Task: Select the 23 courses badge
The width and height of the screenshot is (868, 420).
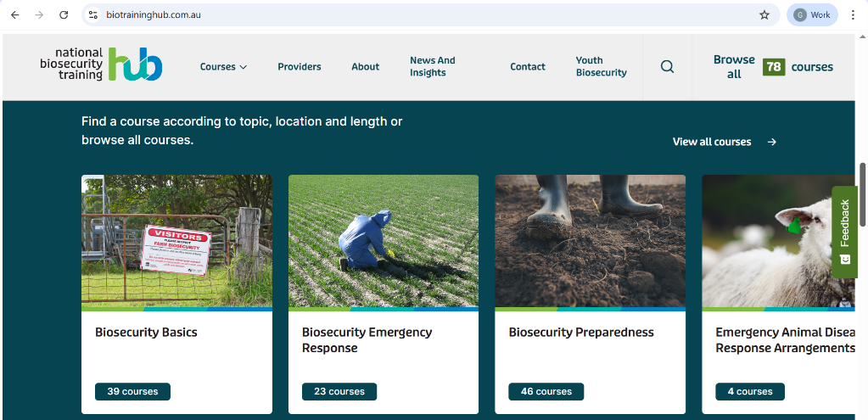Action: pyautogui.click(x=339, y=391)
